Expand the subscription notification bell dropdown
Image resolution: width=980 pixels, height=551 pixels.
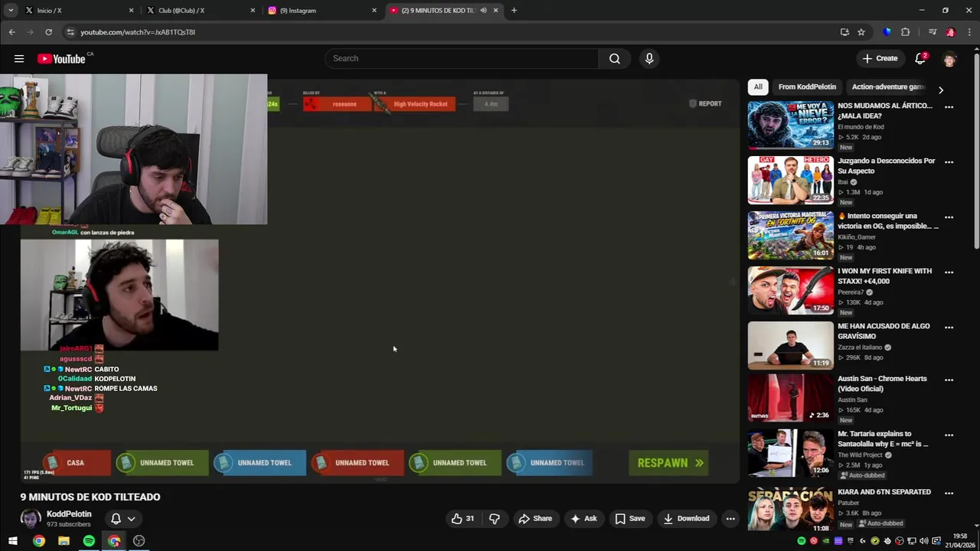pos(122,519)
